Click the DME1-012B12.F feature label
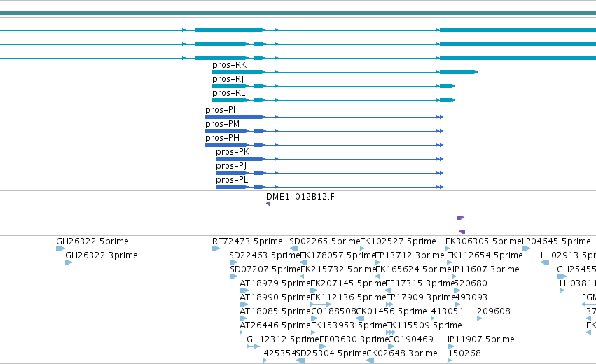The width and height of the screenshot is (596, 364). [300, 197]
